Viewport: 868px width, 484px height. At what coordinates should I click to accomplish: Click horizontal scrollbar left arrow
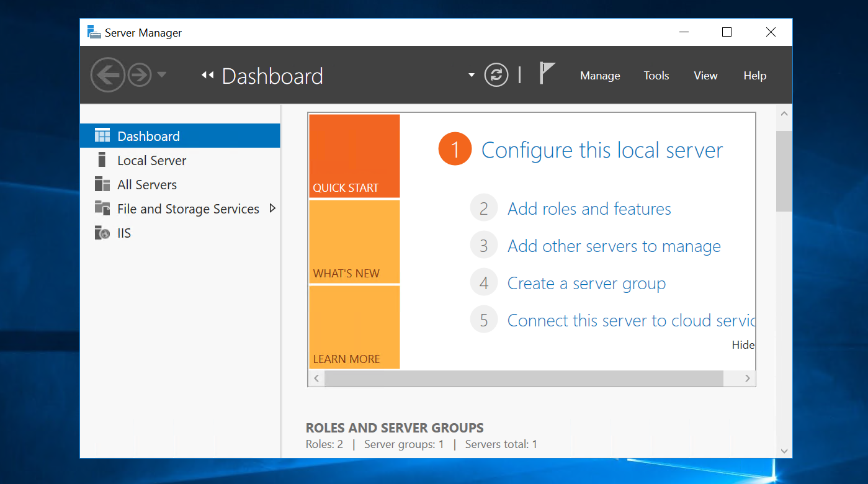coord(316,379)
